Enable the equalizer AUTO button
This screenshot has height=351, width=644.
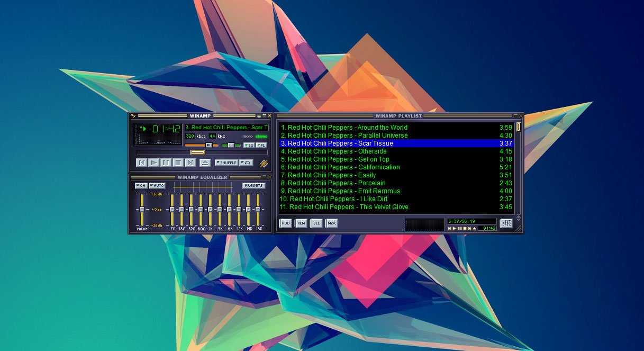[x=157, y=186]
